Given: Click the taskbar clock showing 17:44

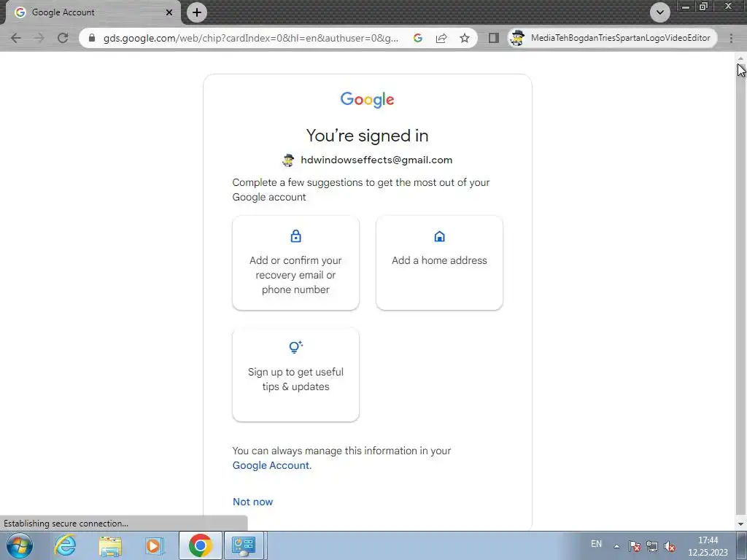Looking at the screenshot, I should 708,546.
